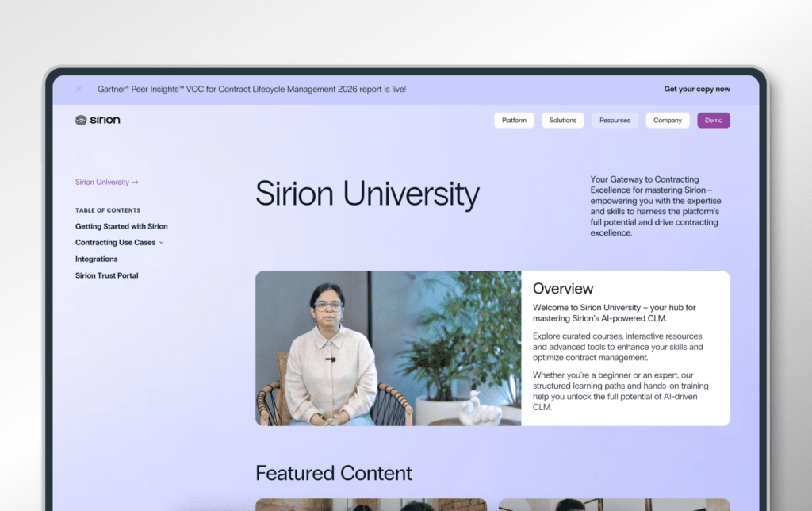Open the Platform menu
The width and height of the screenshot is (812, 511).
click(514, 121)
